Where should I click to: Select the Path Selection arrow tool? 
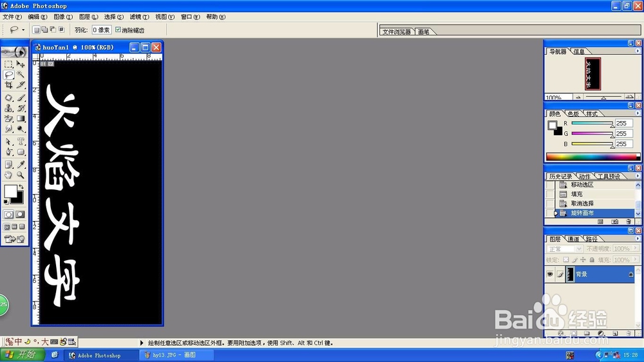coord(8,141)
